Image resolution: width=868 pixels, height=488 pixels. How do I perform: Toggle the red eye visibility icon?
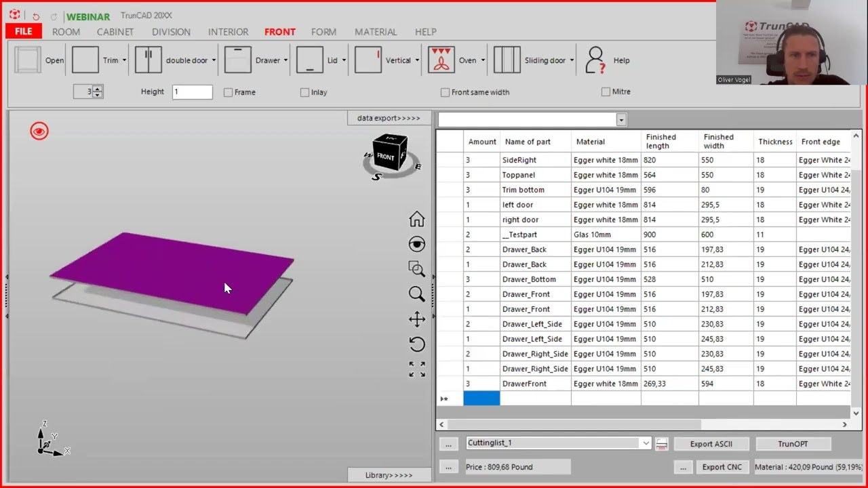coord(39,131)
